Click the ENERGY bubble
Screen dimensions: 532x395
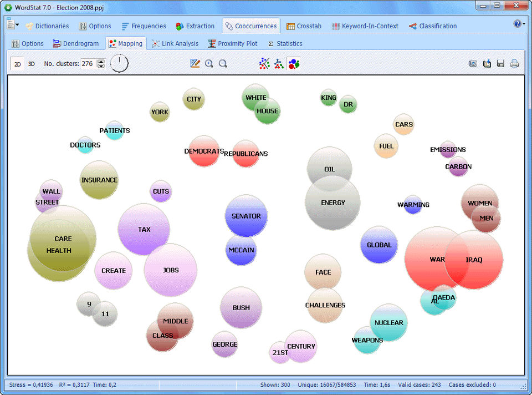click(x=332, y=202)
